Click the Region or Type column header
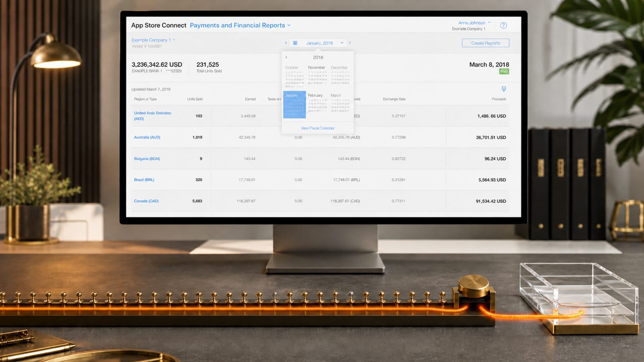 (145, 99)
